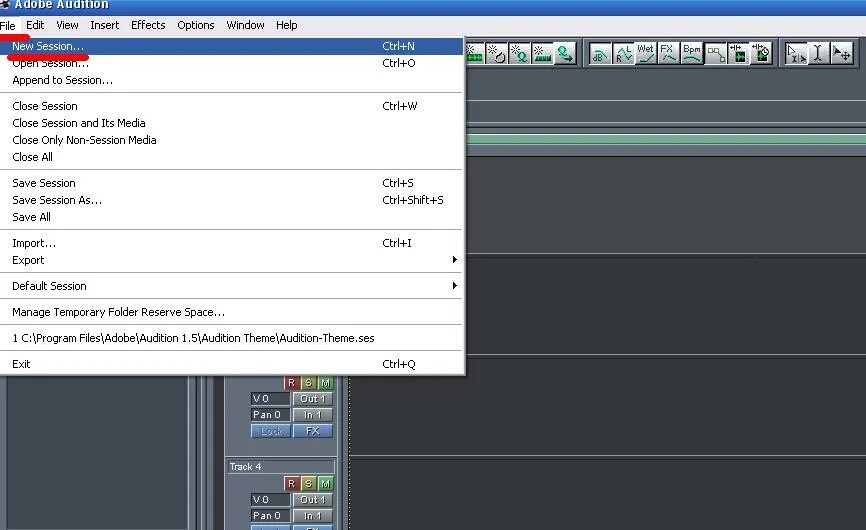Viewport: 866px width, 530px height.
Task: Select the Time Selection I-beam tool
Action: 819,54
